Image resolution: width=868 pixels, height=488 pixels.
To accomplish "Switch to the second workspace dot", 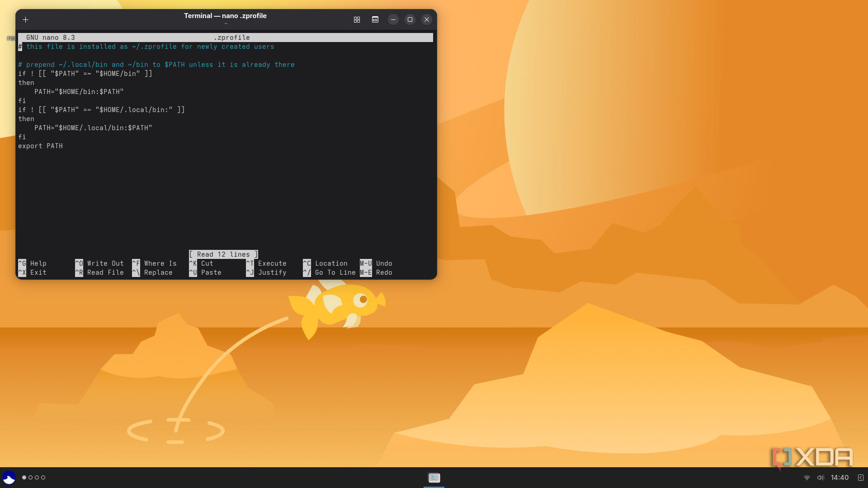I will [31, 478].
